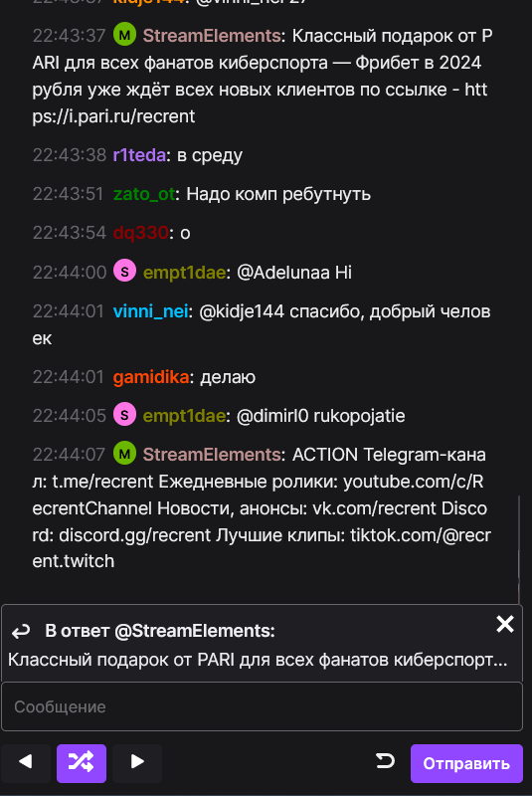Click the green M badge at 22:43:37
This screenshot has height=796, width=532.
(124, 35)
